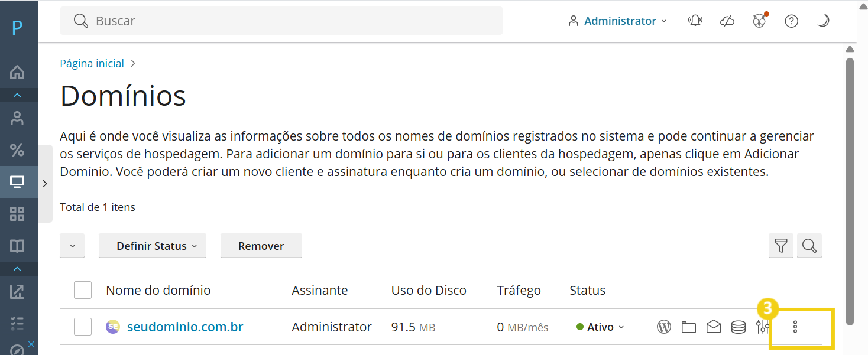Expand the Definir Status dropdown
Image resolution: width=868 pixels, height=355 pixels.
152,245
